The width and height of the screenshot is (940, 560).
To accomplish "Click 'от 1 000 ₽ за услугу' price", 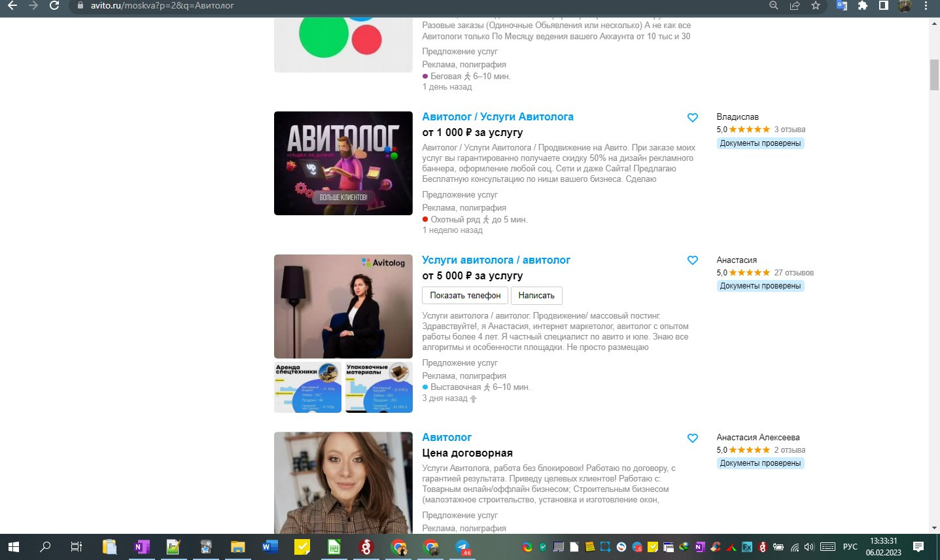I will pyautogui.click(x=472, y=133).
